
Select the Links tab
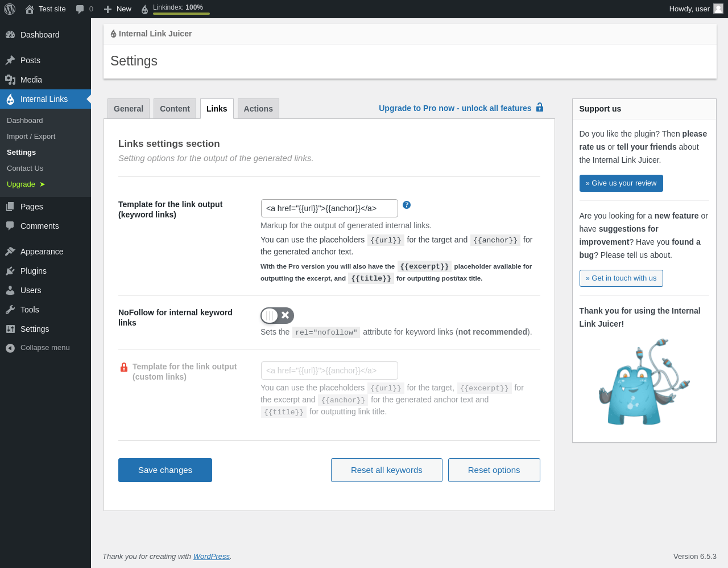[217, 109]
